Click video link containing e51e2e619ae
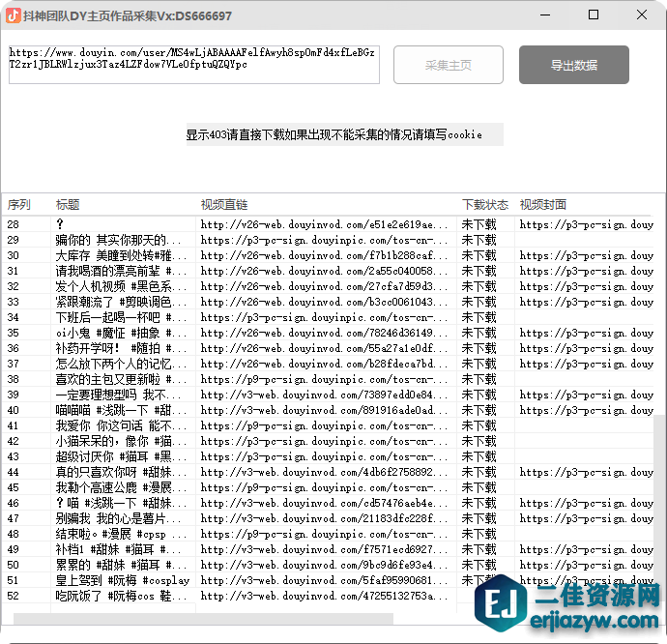 [x=324, y=224]
